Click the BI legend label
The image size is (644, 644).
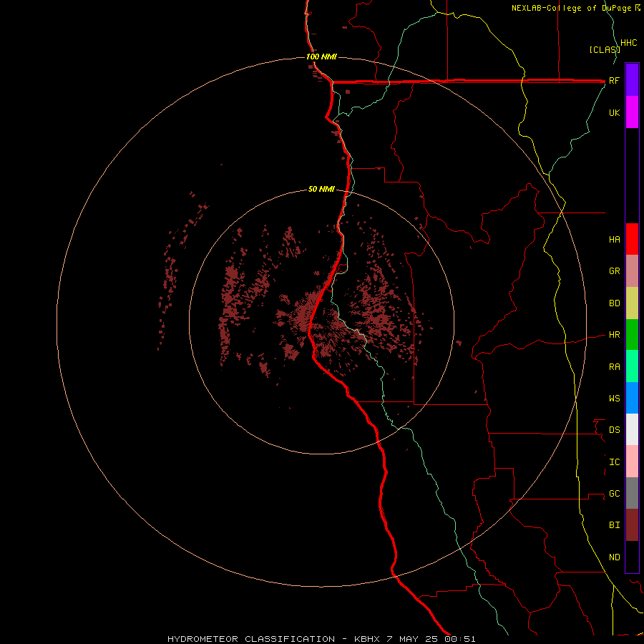[x=614, y=525]
